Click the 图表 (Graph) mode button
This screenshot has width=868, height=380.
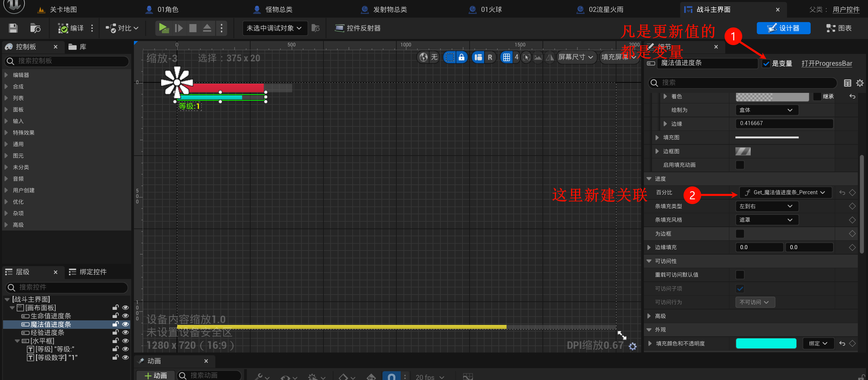coord(839,28)
